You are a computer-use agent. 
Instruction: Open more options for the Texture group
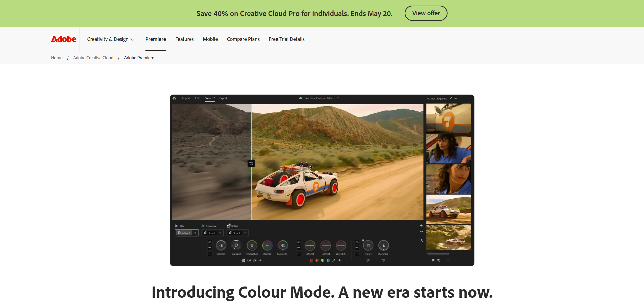pos(357,254)
